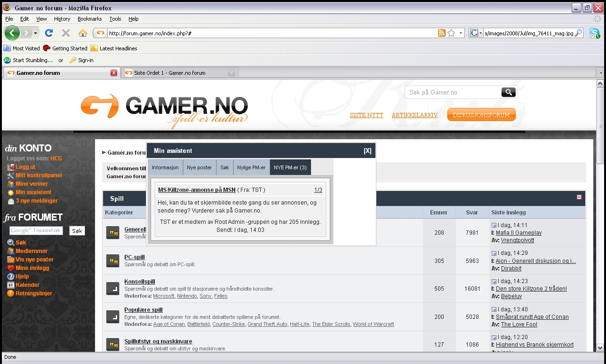Open the Retningslinjer sidebar link

(x=34, y=293)
